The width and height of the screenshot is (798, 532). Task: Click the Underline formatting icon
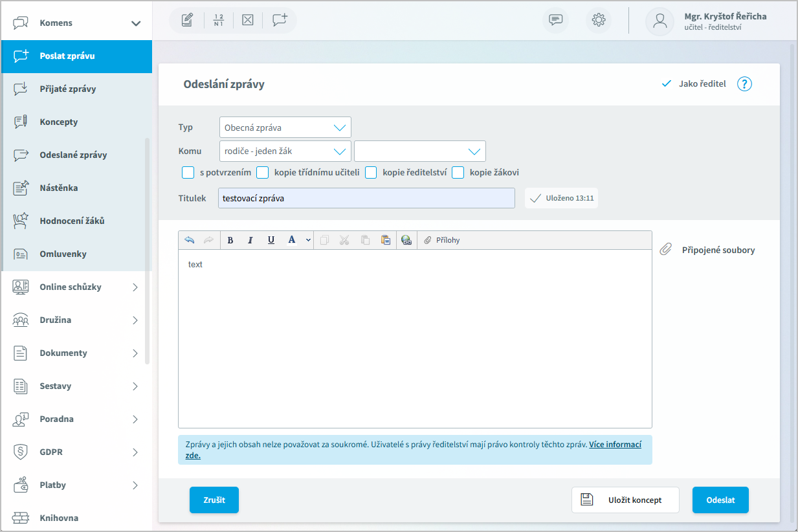tap(271, 240)
